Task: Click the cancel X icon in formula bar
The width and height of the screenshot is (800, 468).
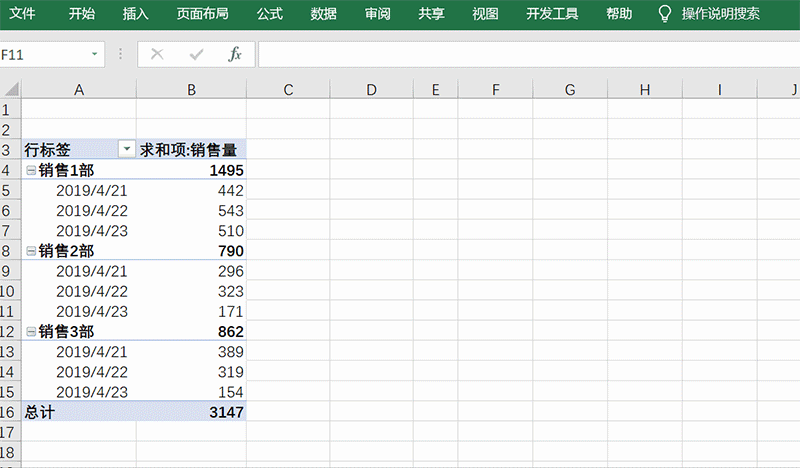Action: click(157, 54)
